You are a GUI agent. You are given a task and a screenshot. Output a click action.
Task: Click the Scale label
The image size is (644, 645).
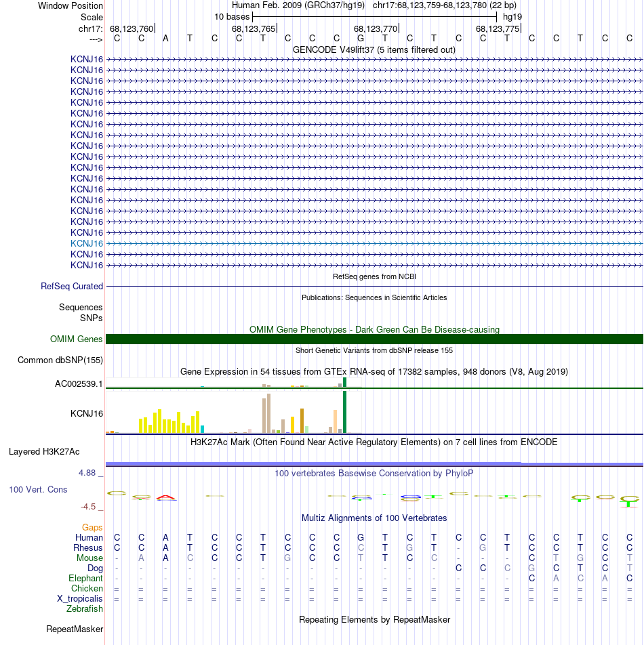92,18
